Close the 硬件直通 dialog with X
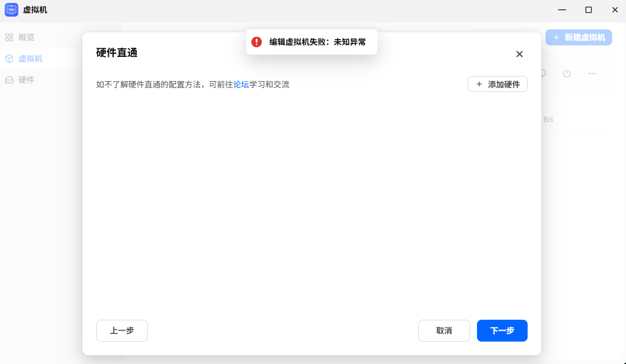The height and width of the screenshot is (364, 626). pyautogui.click(x=519, y=54)
